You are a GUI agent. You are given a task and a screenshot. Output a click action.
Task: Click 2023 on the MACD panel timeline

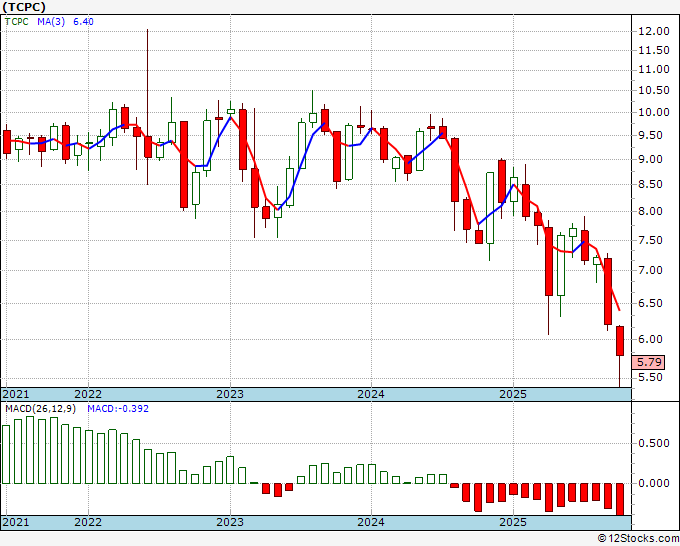tap(230, 522)
